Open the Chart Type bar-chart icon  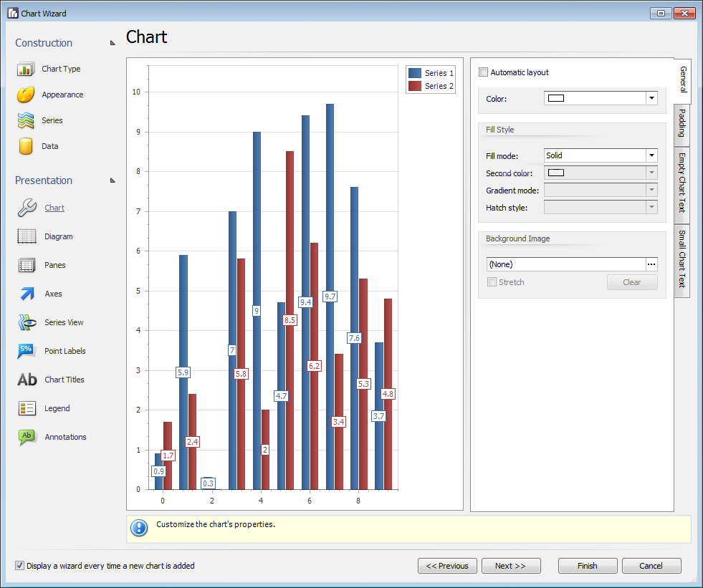[x=26, y=69]
